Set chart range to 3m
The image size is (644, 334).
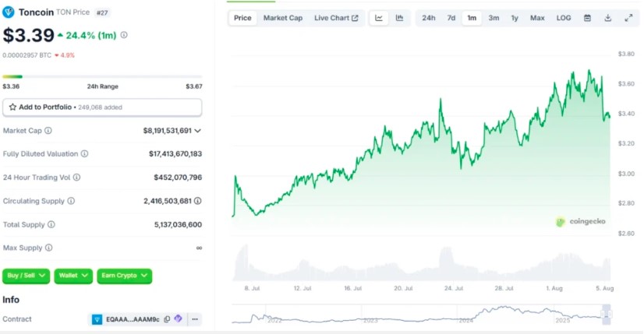click(494, 18)
